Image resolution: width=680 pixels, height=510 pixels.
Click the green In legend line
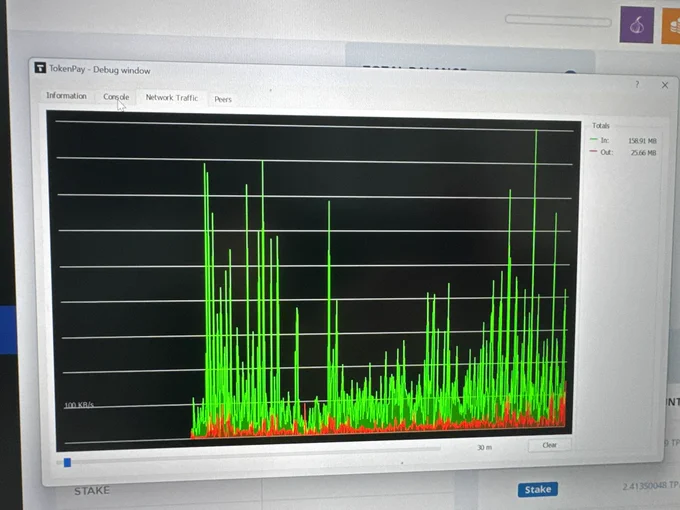pyautogui.click(x=594, y=140)
